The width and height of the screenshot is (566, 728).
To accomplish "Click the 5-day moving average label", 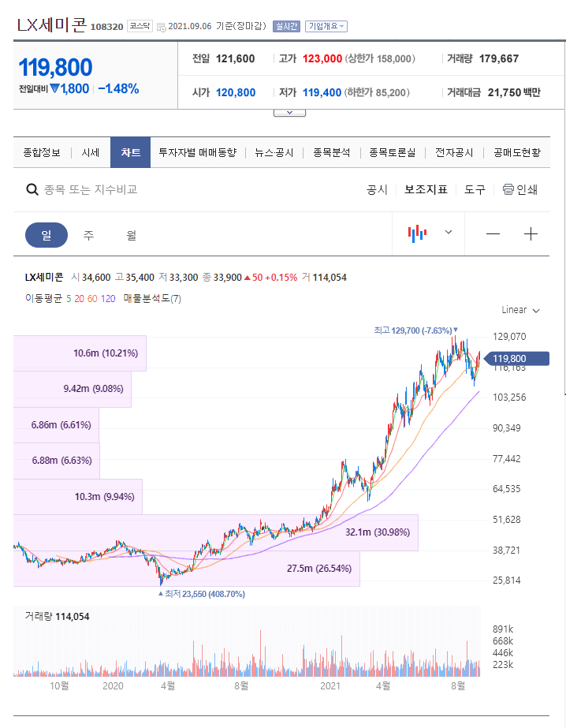I will coord(69,299).
